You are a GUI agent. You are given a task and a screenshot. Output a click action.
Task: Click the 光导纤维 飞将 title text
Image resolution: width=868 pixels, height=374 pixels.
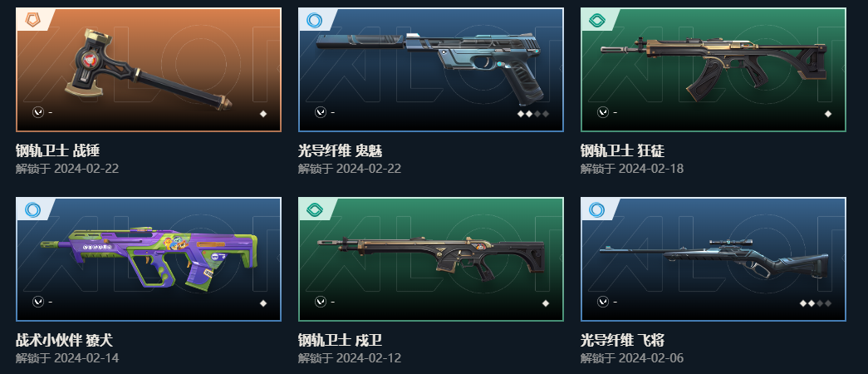[622, 340]
